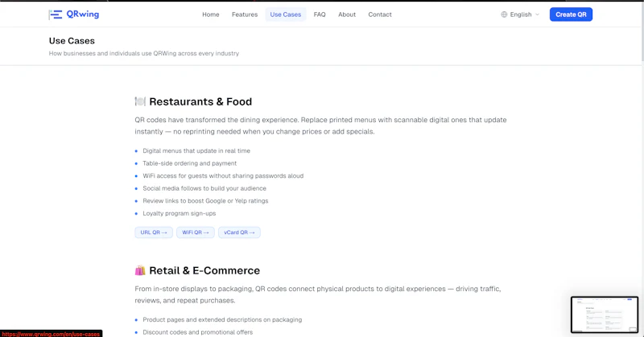Go to the Features page
Screen dimensions: 644x337
[x=245, y=14]
